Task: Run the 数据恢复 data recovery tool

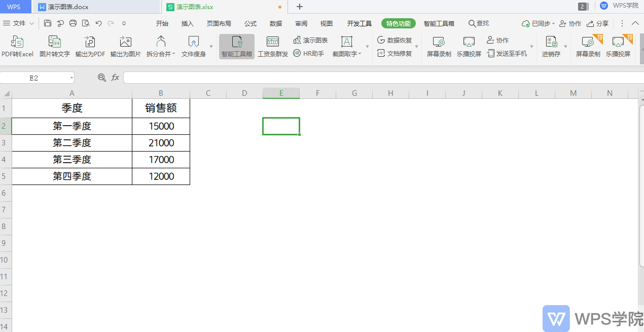Action: pos(395,40)
